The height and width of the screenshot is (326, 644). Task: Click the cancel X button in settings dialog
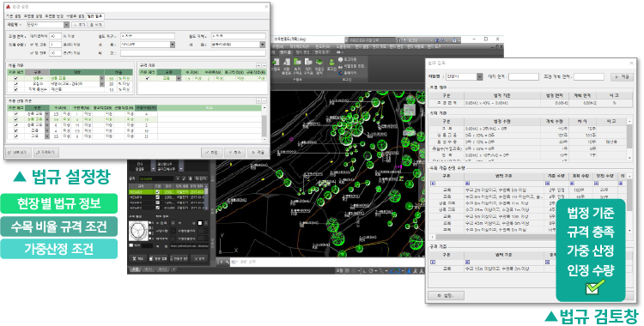[235, 153]
